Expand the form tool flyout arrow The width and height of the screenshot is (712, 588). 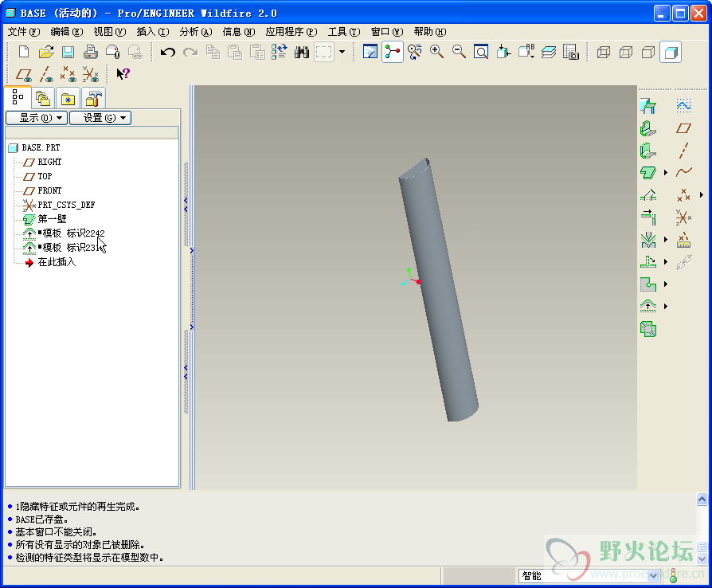pyautogui.click(x=666, y=306)
